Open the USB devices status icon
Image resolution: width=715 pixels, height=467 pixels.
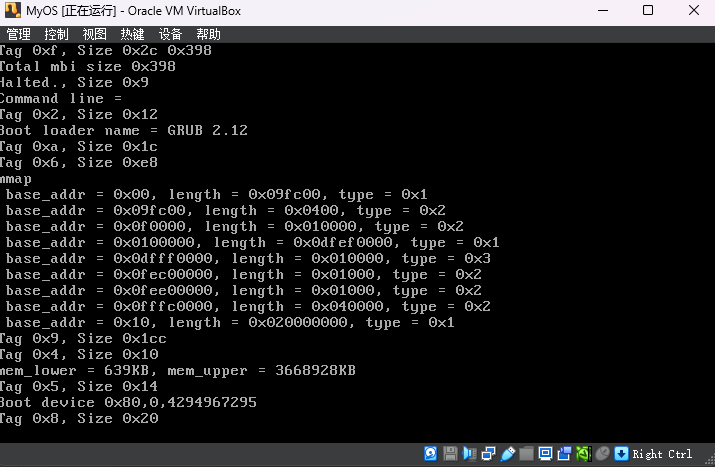pyautogui.click(x=508, y=454)
